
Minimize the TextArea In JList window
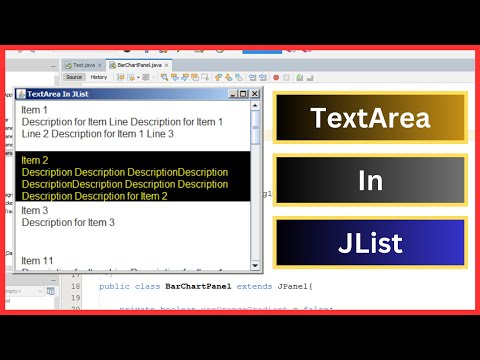233,94
